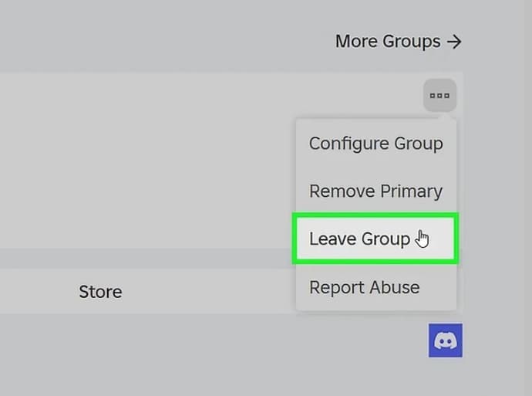
Task: Go to group configuration settings
Action: [375, 144]
